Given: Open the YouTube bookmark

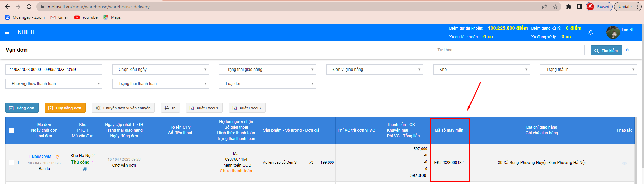Looking at the screenshot, I should click(86, 17).
